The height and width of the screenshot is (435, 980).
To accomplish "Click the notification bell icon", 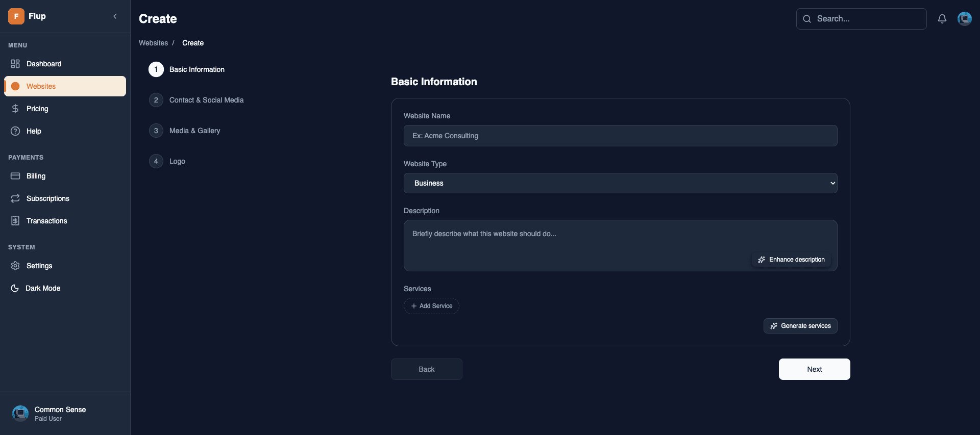I will (942, 19).
